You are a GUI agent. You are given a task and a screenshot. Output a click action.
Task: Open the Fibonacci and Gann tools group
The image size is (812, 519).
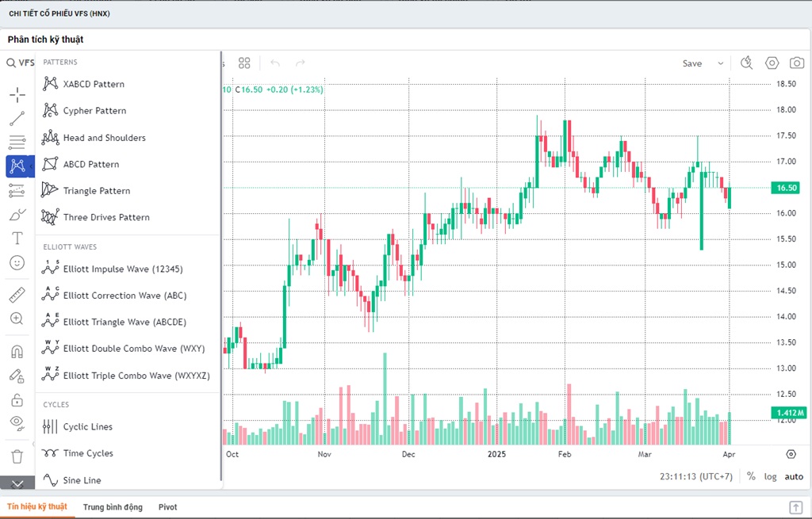(x=17, y=142)
